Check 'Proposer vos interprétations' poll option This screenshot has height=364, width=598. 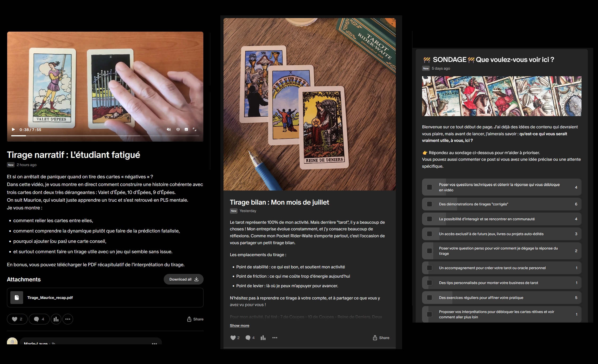[x=429, y=314]
